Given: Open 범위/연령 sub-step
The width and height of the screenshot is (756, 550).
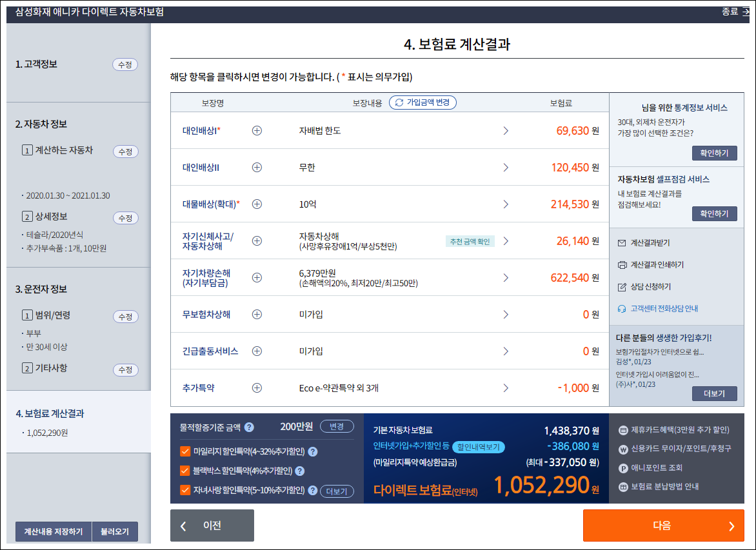Looking at the screenshot, I should 46,315.
